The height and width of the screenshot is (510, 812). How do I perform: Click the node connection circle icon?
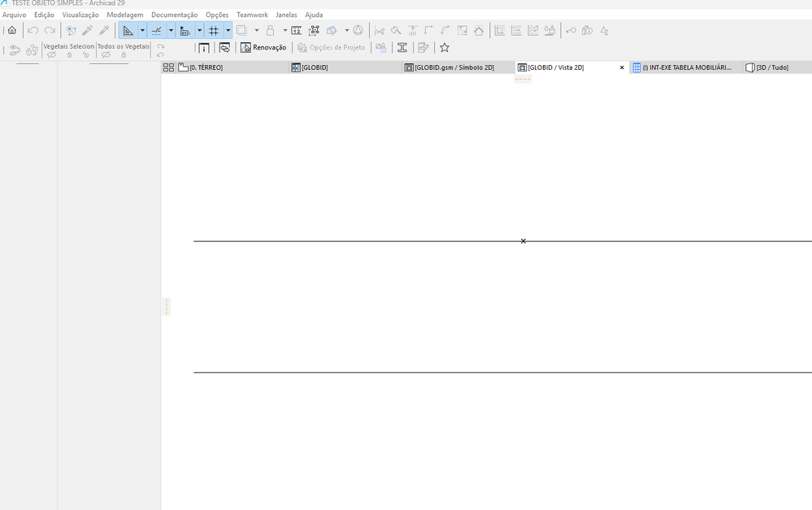coord(571,31)
